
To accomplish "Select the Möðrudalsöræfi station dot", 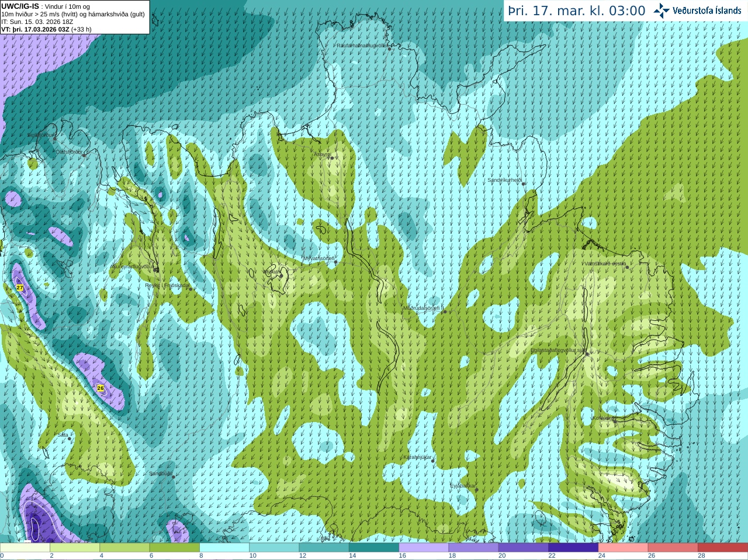I will [x=445, y=312].
